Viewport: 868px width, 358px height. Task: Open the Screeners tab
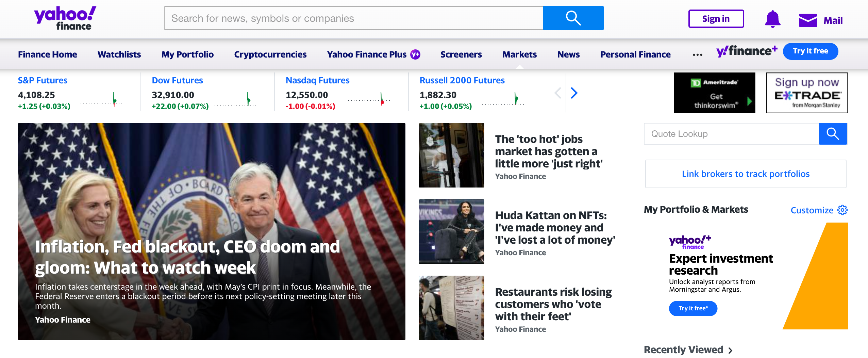[461, 54]
